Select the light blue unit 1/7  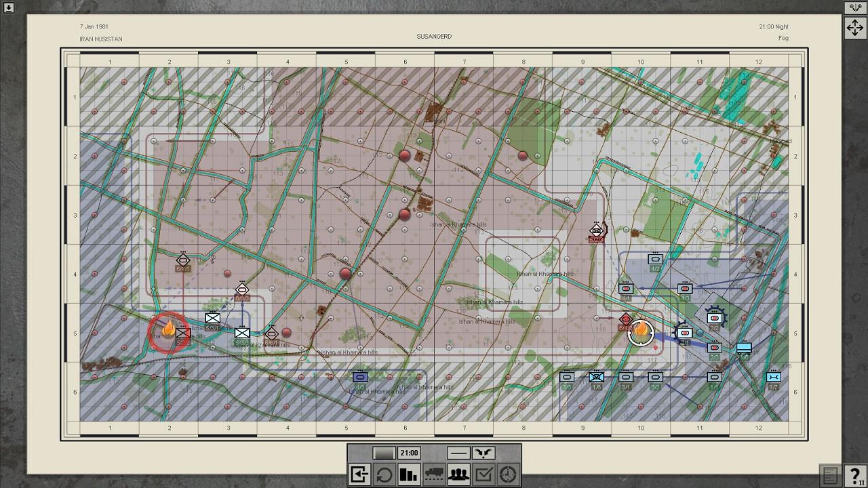pyautogui.click(x=774, y=380)
